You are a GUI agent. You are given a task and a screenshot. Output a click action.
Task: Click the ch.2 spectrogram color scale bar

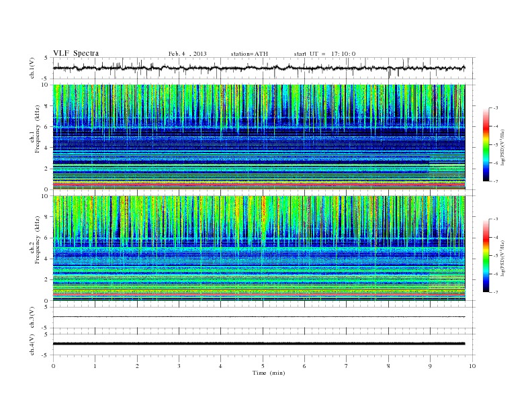[x=486, y=255]
